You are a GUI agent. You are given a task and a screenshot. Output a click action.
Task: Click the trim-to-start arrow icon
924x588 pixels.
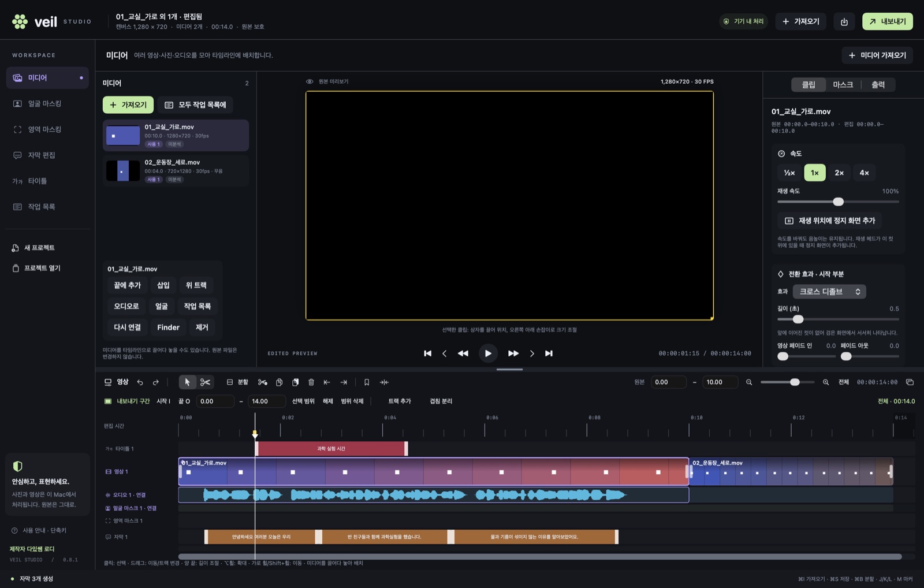click(327, 382)
